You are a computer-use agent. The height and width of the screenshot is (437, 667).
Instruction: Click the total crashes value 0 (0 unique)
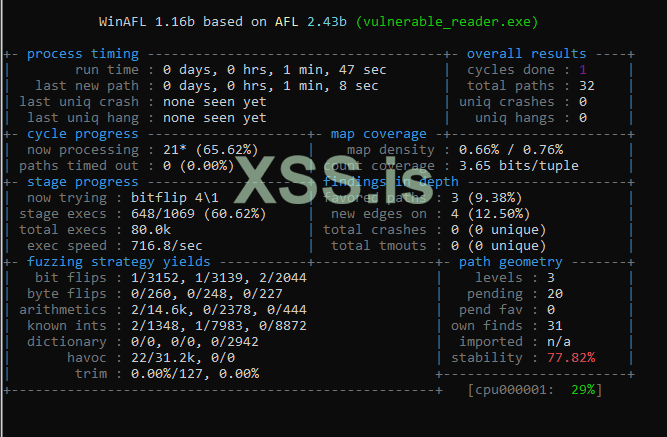click(x=498, y=230)
